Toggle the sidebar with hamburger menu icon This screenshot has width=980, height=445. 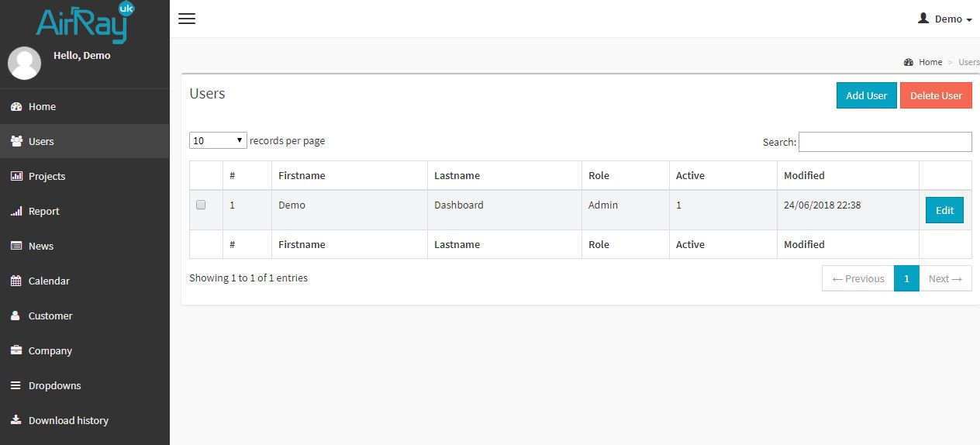[187, 19]
